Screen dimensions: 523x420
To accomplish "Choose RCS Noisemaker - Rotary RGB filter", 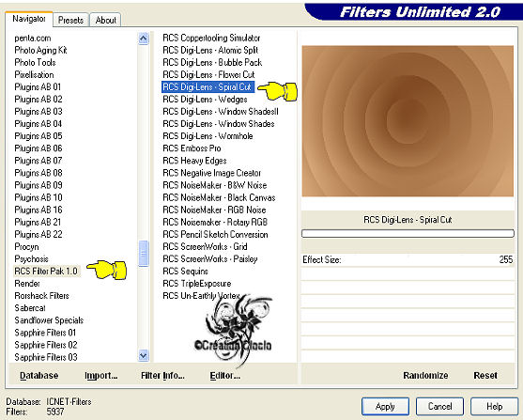I will (x=215, y=223).
